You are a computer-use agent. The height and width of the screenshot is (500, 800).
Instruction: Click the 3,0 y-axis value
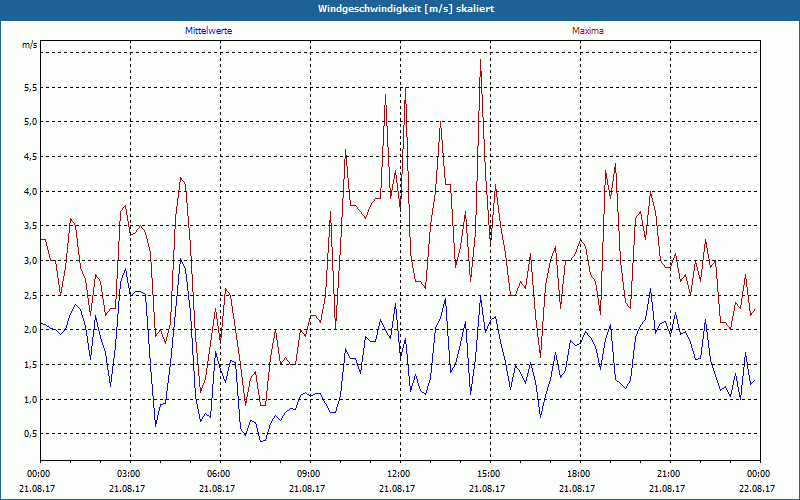point(31,261)
